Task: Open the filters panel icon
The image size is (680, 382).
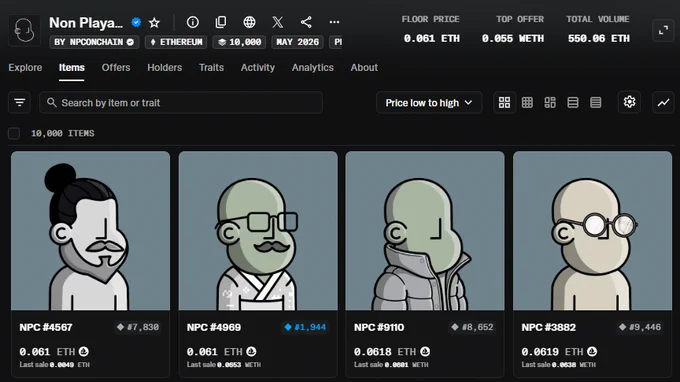Action: coord(20,102)
